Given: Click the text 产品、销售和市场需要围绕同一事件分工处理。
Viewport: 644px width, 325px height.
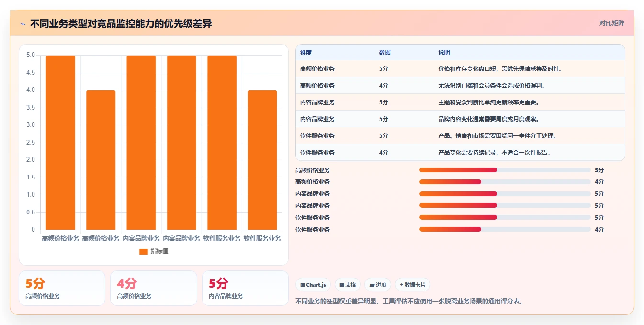Looking at the screenshot, I should pos(497,136).
